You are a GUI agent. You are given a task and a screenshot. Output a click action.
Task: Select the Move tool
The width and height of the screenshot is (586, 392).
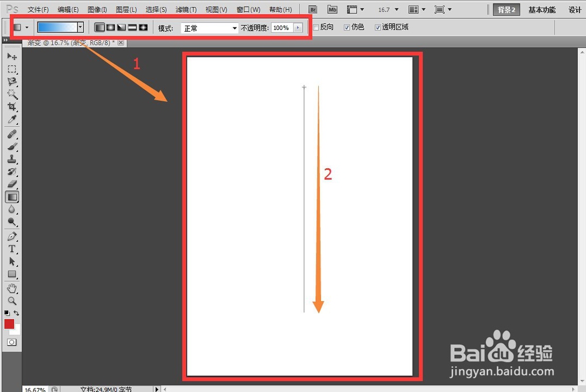click(x=12, y=56)
